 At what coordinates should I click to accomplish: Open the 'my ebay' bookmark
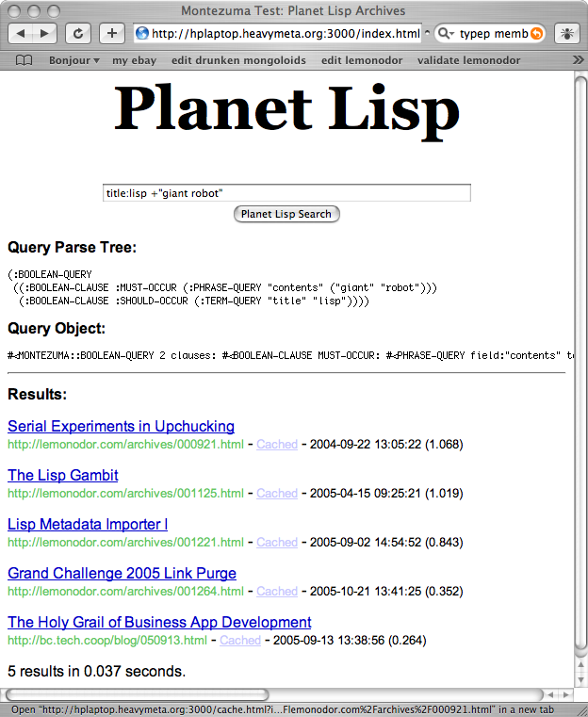point(134,60)
